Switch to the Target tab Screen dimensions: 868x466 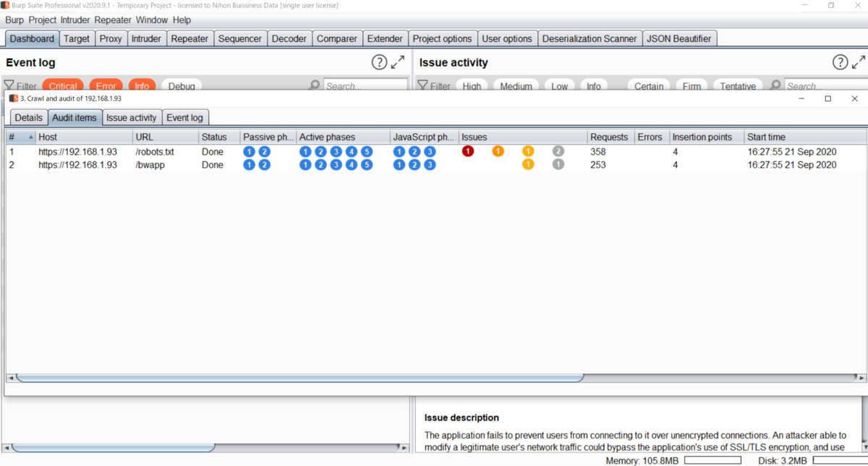click(x=77, y=38)
